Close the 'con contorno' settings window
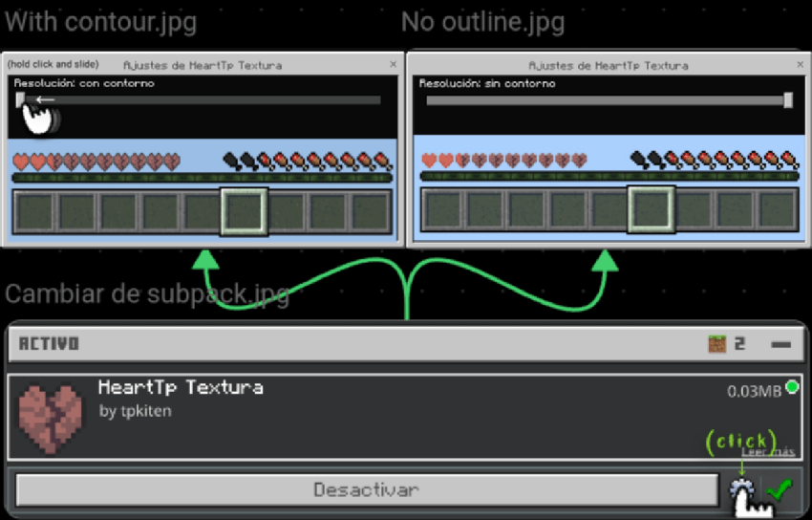 [393, 64]
